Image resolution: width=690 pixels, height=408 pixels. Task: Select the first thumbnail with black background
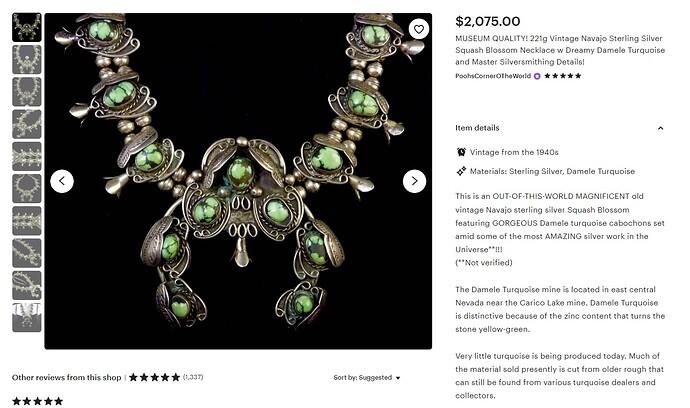click(27, 27)
